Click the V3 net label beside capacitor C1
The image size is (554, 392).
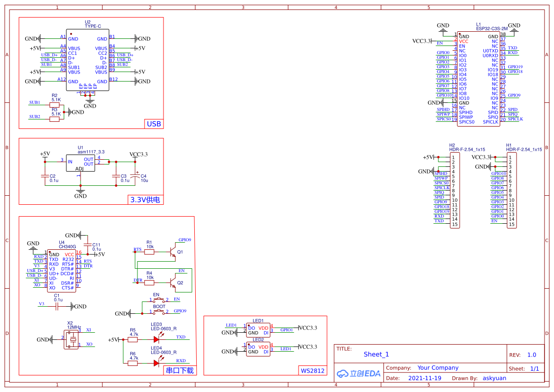[42, 304]
